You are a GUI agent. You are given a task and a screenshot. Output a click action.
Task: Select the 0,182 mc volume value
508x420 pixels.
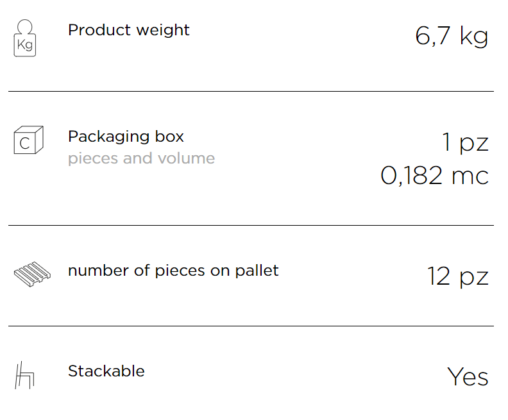click(434, 176)
